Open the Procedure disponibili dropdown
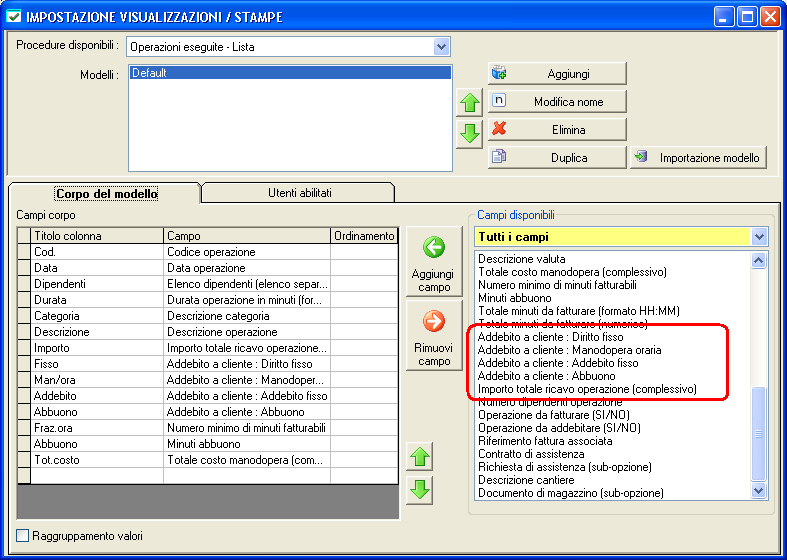Image resolution: width=787 pixels, height=560 pixels. point(441,47)
